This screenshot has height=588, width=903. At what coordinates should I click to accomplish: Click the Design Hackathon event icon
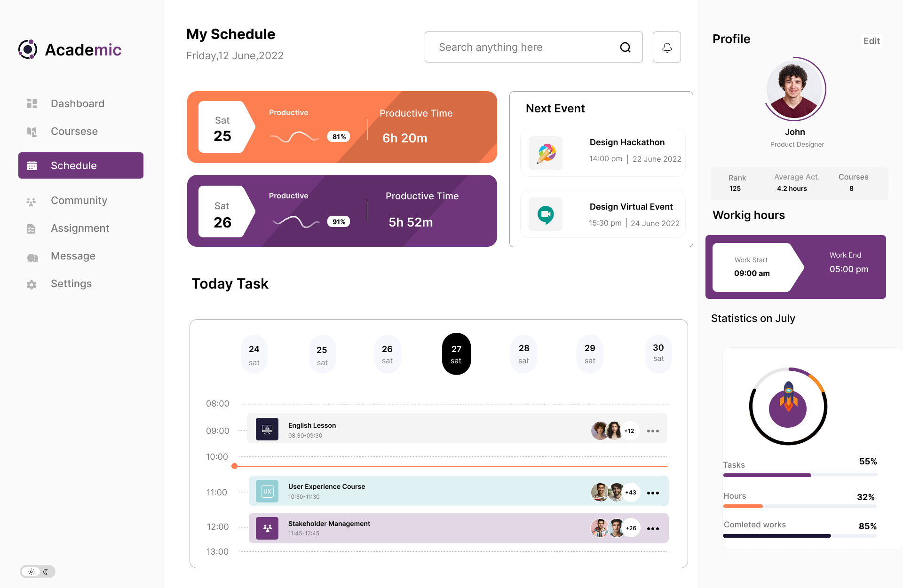[x=546, y=153]
